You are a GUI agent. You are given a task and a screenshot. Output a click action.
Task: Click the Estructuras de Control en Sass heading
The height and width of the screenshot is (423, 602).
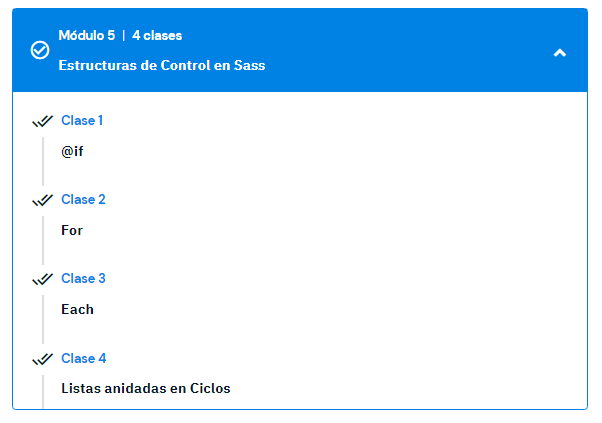[x=162, y=66]
